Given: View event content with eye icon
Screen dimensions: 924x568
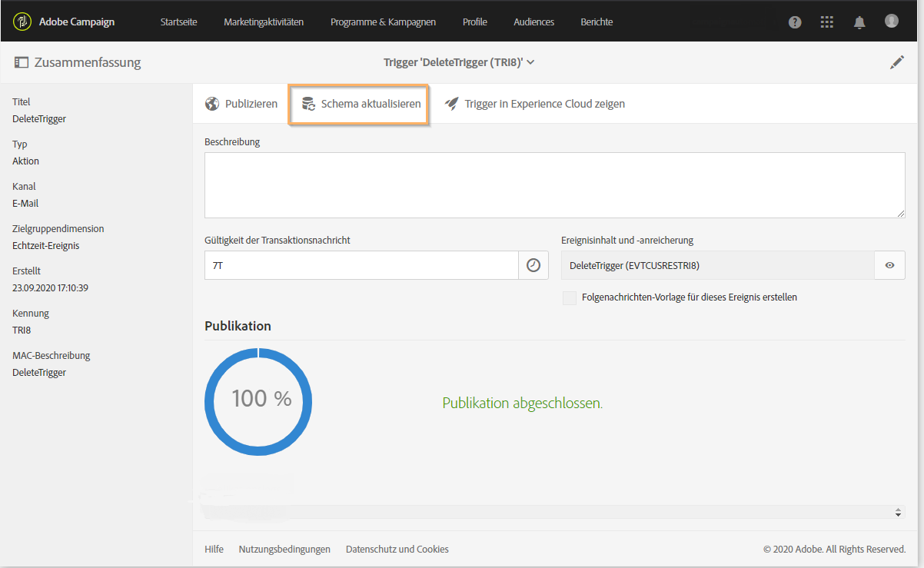Looking at the screenshot, I should pos(889,265).
